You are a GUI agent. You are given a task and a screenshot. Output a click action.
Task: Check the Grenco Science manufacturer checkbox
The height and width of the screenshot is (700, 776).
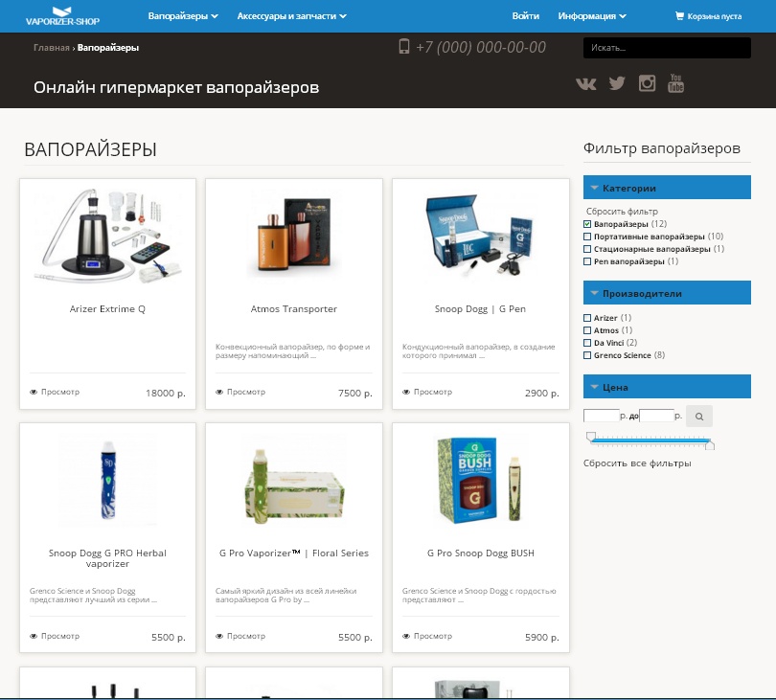(587, 354)
